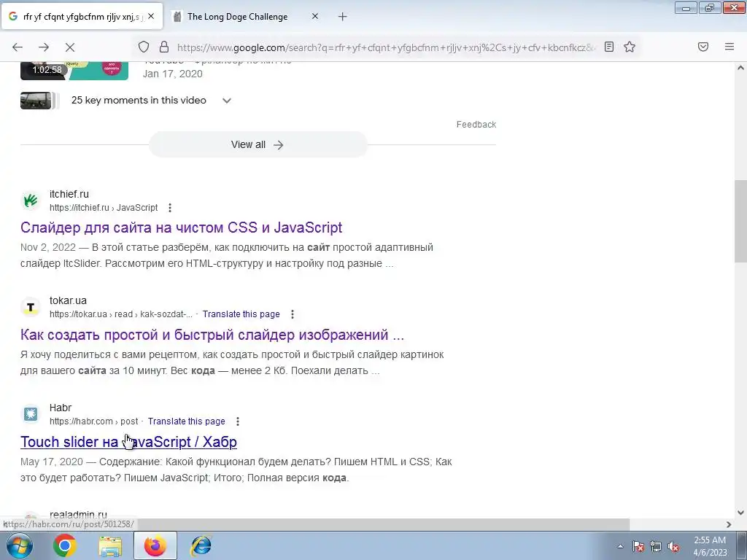Show hidden system tray icons
The width and height of the screenshot is (747, 560).
(620, 547)
